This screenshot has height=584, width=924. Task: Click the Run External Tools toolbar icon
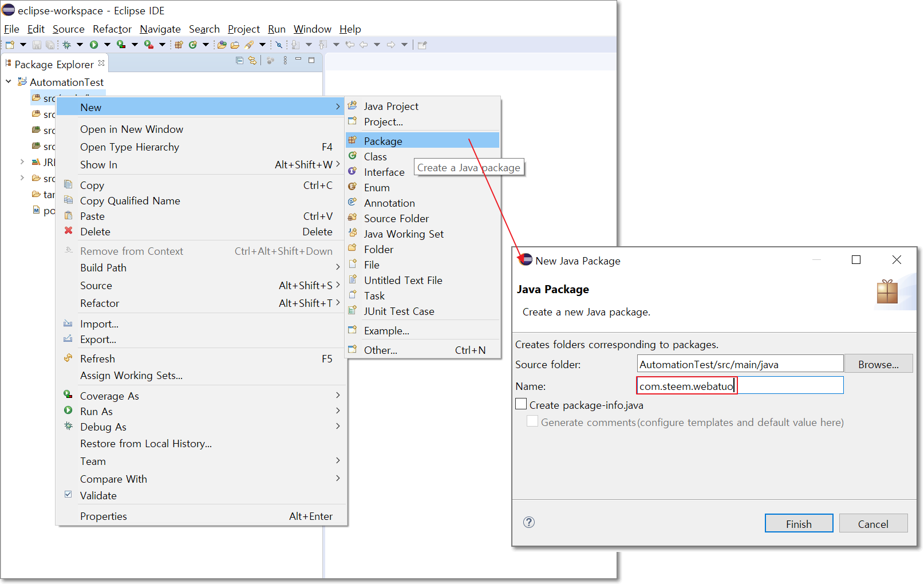[148, 45]
